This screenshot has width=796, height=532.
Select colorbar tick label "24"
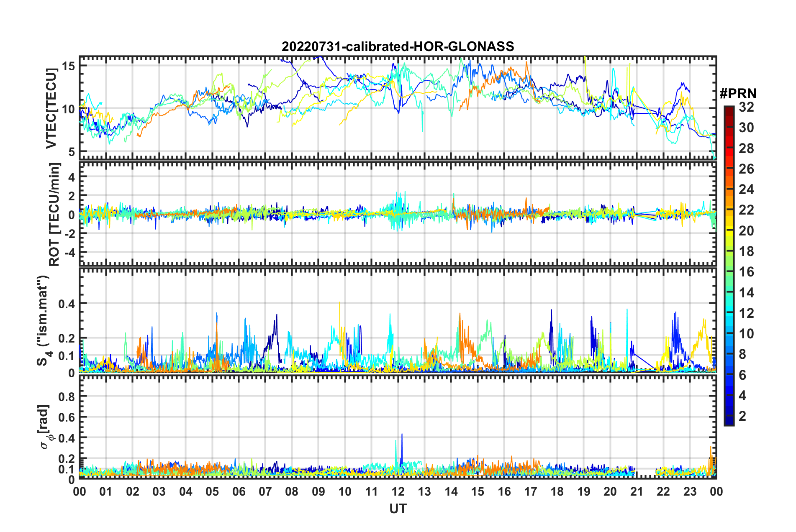coord(746,189)
